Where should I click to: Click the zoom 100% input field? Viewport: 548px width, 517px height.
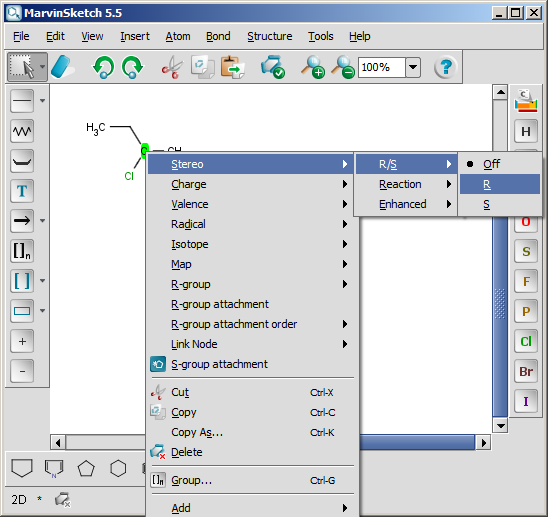point(382,67)
